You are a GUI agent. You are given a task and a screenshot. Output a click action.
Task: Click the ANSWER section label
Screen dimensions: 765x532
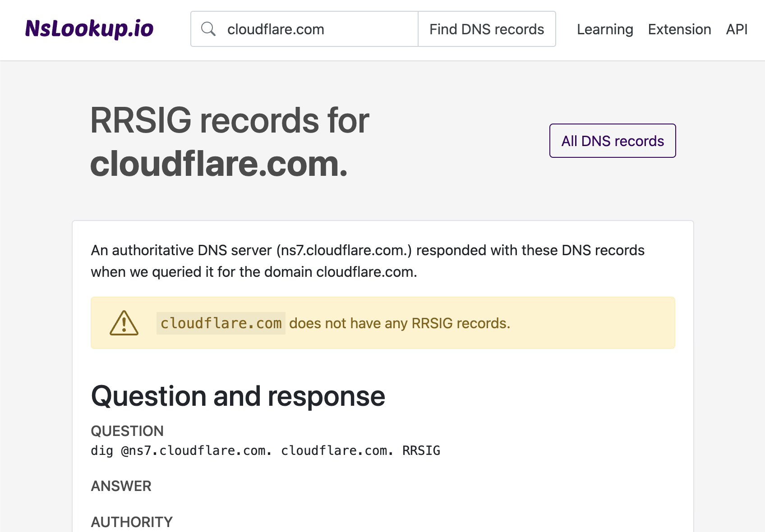[x=120, y=486]
